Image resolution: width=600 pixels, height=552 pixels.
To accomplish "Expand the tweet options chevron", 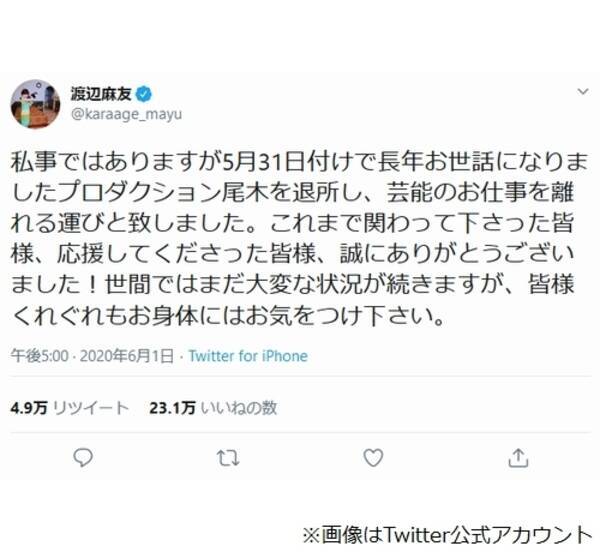I will [x=584, y=91].
